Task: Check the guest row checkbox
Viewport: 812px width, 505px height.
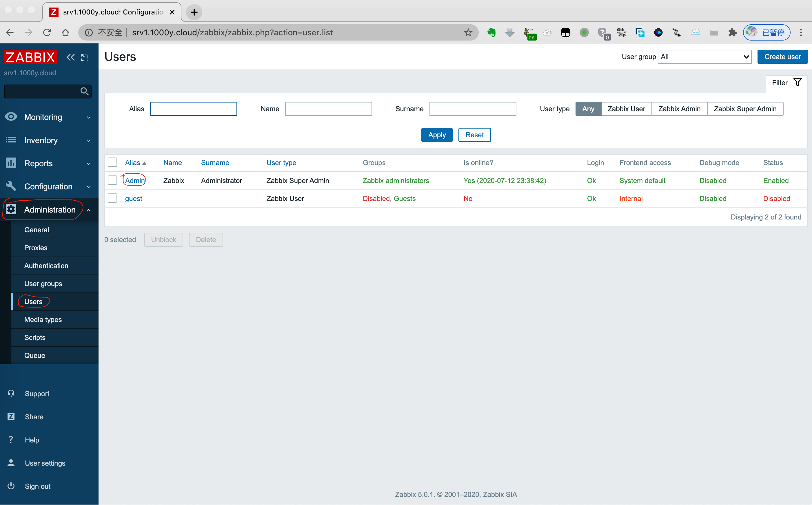Action: pyautogui.click(x=112, y=198)
